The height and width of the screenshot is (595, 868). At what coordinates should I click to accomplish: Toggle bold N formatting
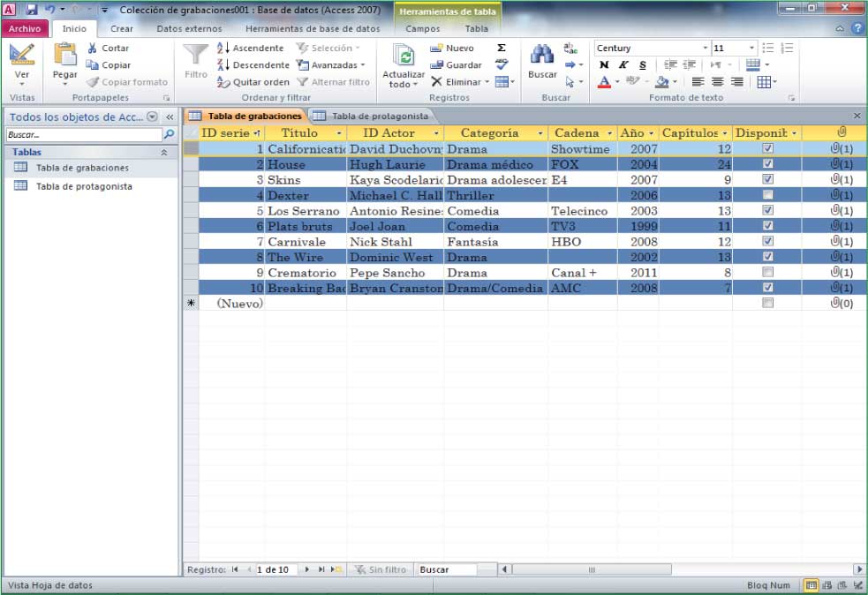pos(604,64)
